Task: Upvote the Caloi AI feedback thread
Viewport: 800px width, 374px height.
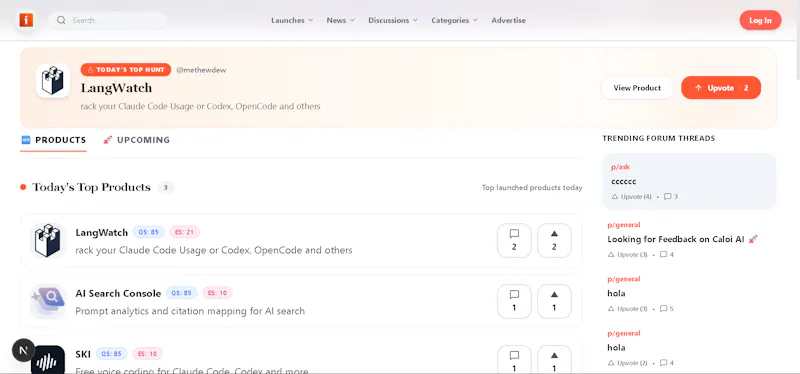Action: click(x=628, y=254)
